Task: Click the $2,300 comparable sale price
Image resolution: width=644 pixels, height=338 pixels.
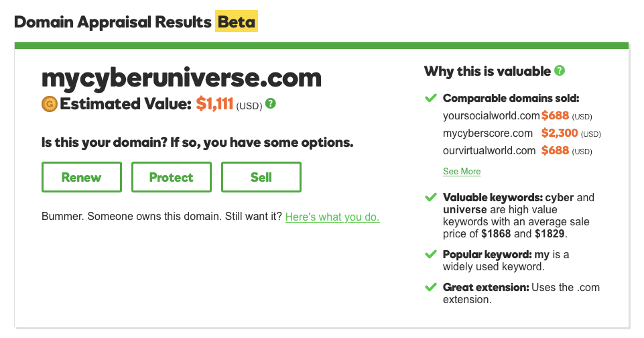Action: (560, 133)
